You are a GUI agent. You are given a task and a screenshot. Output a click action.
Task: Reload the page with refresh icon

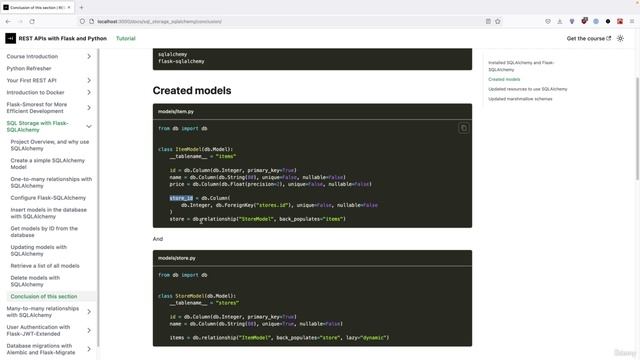coord(32,21)
